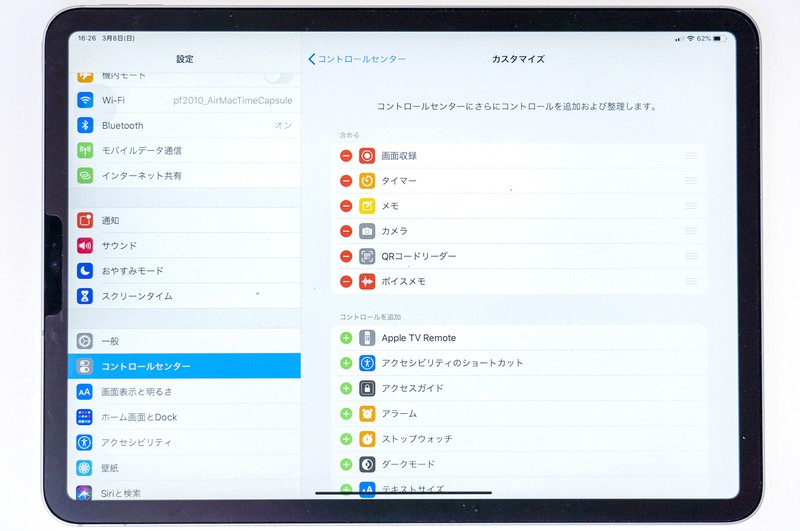This screenshot has width=800, height=531.
Task: Open 一般 settings
Action: pos(184,341)
